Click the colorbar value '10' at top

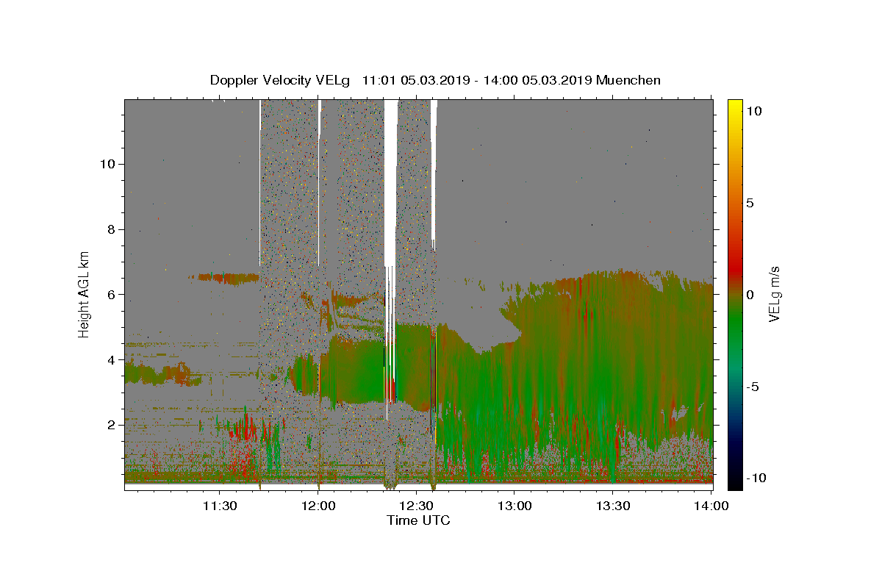753,111
